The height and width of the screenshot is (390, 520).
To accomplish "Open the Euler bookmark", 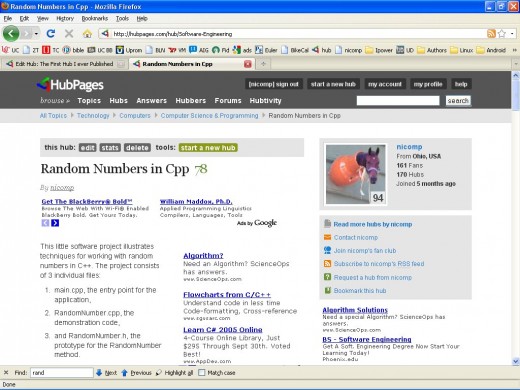I will coord(266,50).
